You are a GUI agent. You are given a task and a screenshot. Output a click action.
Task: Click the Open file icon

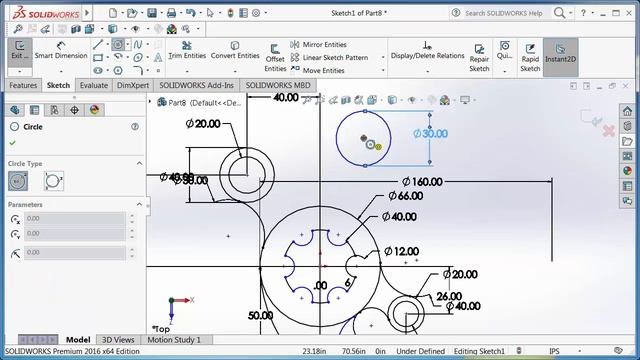tap(132, 13)
